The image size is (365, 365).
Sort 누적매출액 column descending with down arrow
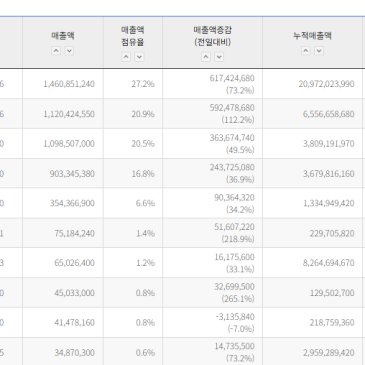pos(319,51)
